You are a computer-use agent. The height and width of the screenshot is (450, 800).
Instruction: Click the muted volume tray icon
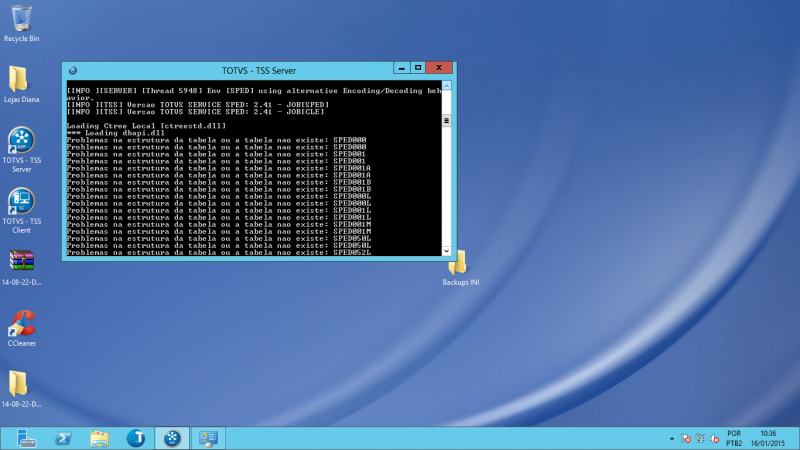[714, 438]
